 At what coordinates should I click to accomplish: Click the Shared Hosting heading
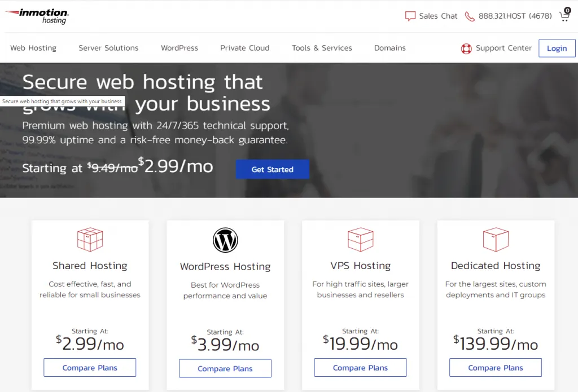click(x=90, y=266)
